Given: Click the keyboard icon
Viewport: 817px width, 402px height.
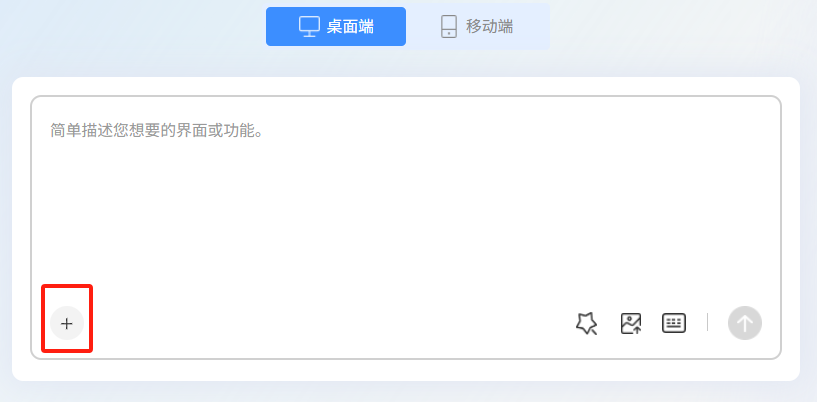Looking at the screenshot, I should 674,323.
